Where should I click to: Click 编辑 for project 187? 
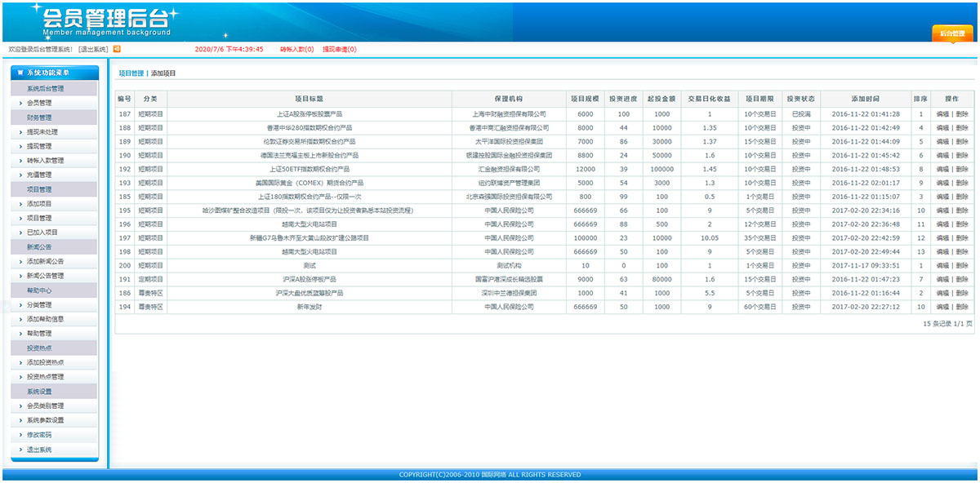[x=942, y=114]
